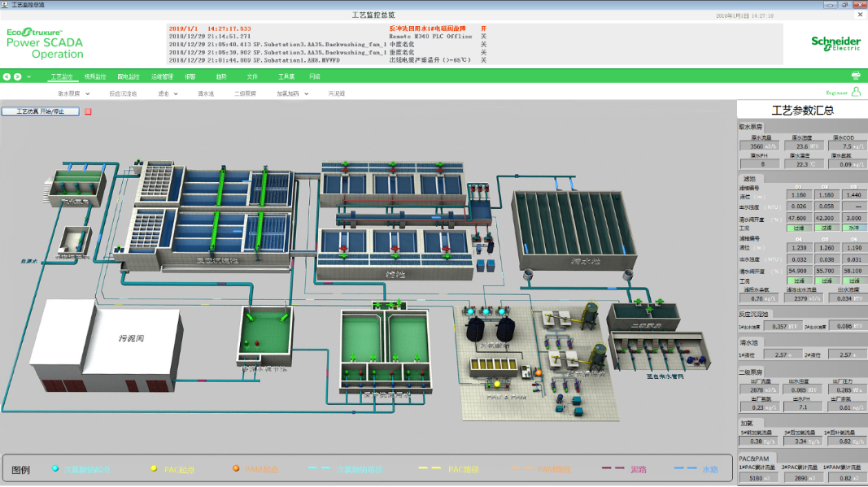The width and height of the screenshot is (868, 487).
Task: Open the 反应沉淀池 page link
Action: [x=123, y=94]
